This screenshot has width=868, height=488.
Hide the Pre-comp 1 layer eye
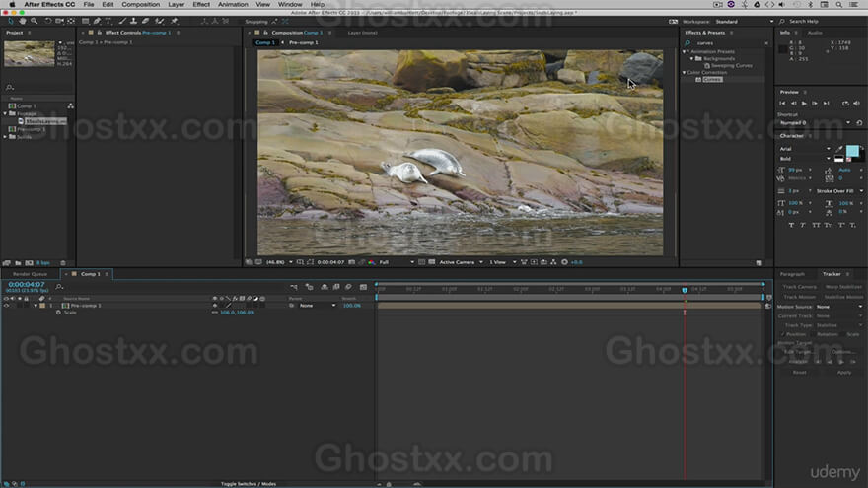pos(6,306)
